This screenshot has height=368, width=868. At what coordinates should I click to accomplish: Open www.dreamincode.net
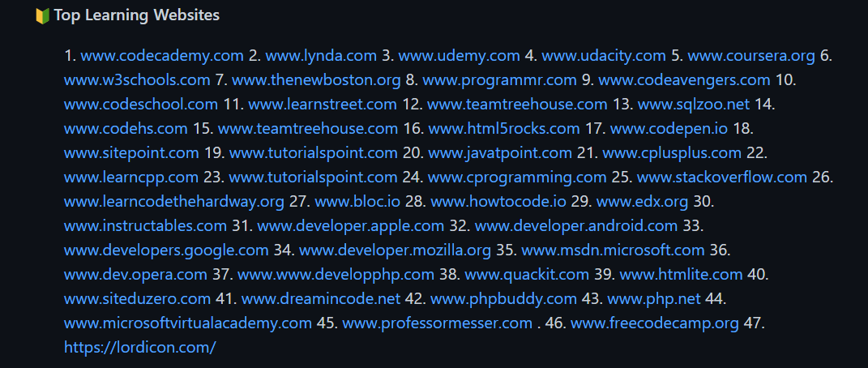pos(320,299)
